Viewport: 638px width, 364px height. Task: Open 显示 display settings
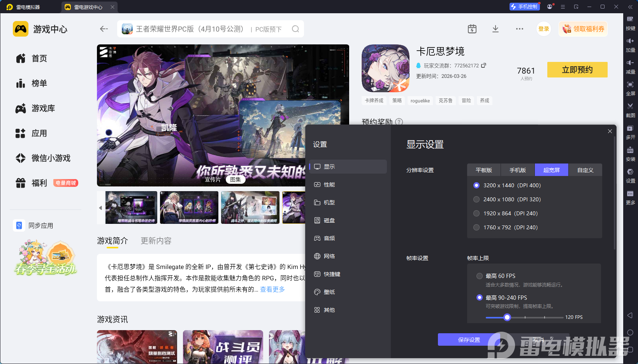348,167
